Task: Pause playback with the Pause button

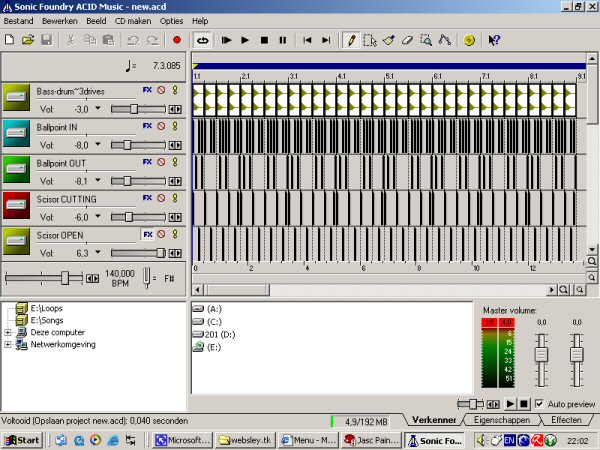Action: 283,40
